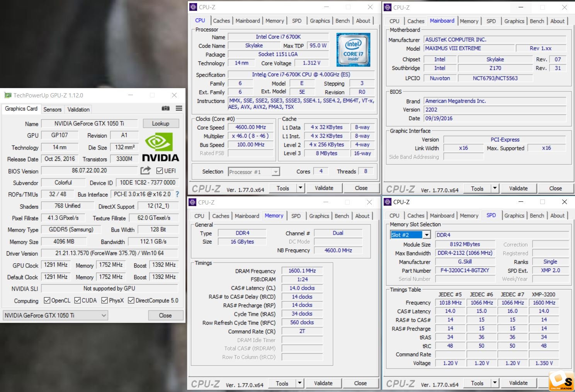Open the Processor #1 selection dropdown
Viewport: 575px width, 392px height.
pos(254,172)
